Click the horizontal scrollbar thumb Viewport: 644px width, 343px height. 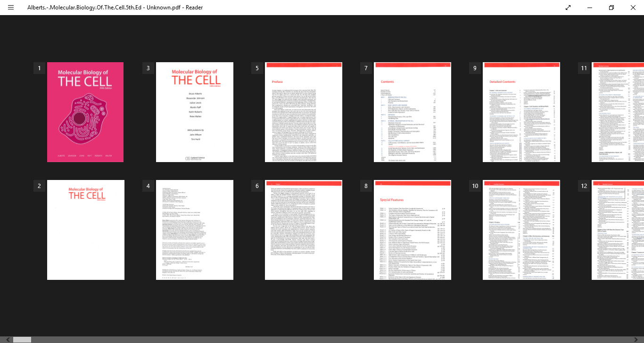(x=22, y=339)
